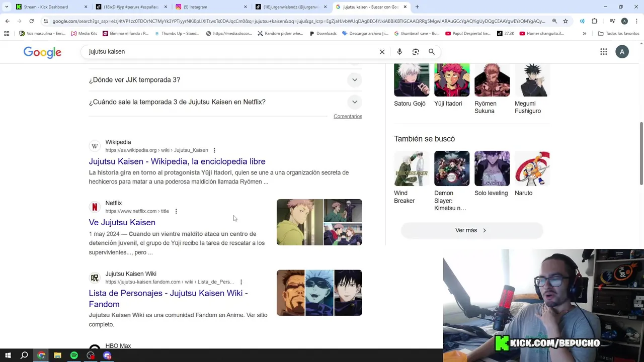Select the Yūji Itadori character thumbnail
The width and height of the screenshot is (644, 362).
[452, 79]
